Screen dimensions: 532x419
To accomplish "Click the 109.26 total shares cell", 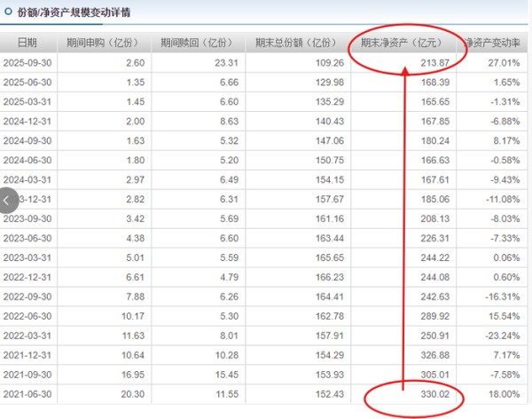I will point(328,63).
